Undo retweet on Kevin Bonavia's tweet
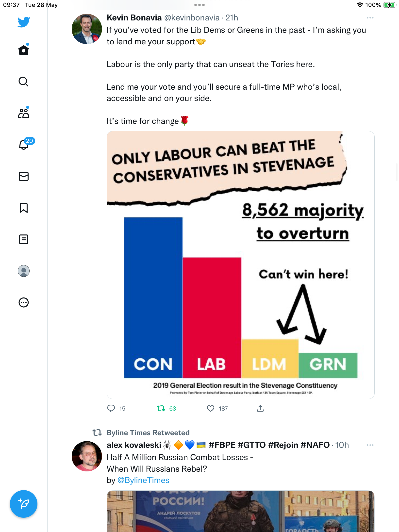The image size is (399, 532). pyautogui.click(x=161, y=409)
